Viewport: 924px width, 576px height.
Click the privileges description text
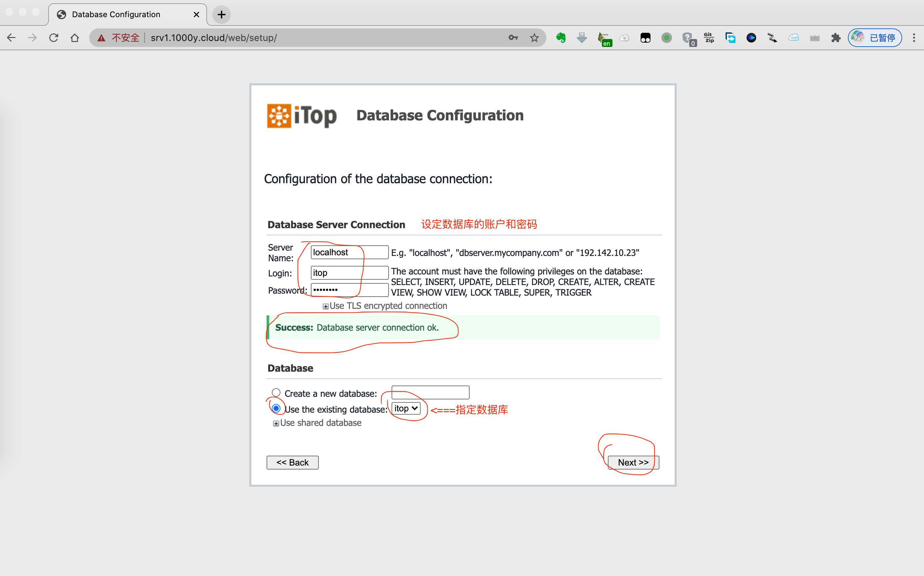(523, 282)
